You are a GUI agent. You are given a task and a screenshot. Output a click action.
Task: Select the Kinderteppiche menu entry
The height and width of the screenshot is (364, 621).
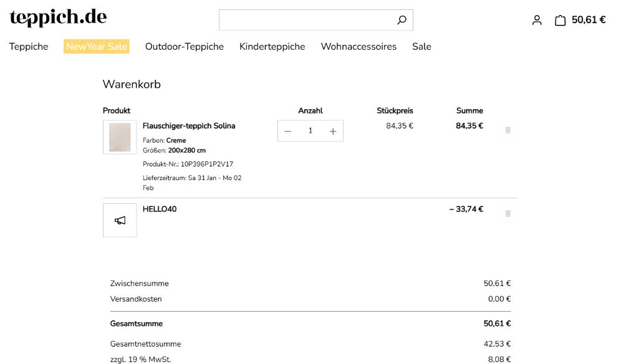point(272,46)
